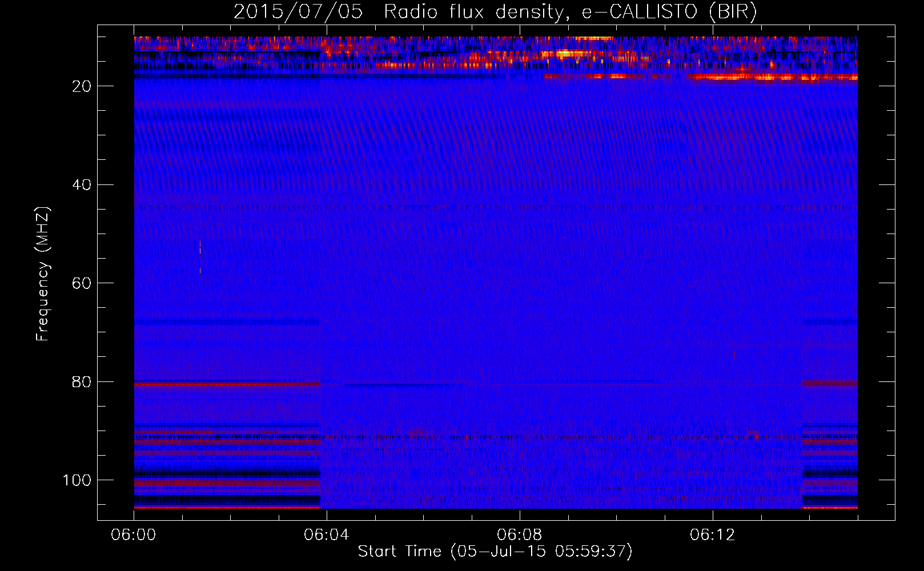Viewport: 924px width, 571px height.
Task: Select the "60" frequency tick label
Action: pos(82,283)
